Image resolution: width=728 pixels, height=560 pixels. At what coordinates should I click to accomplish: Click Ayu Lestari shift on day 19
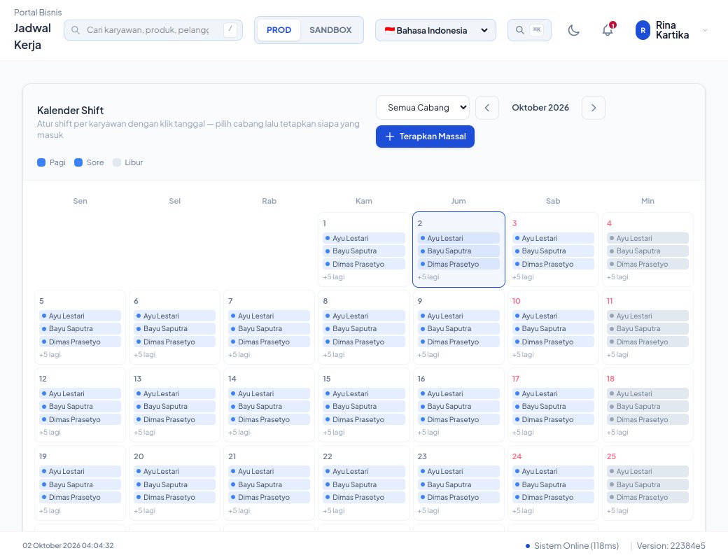(x=80, y=471)
